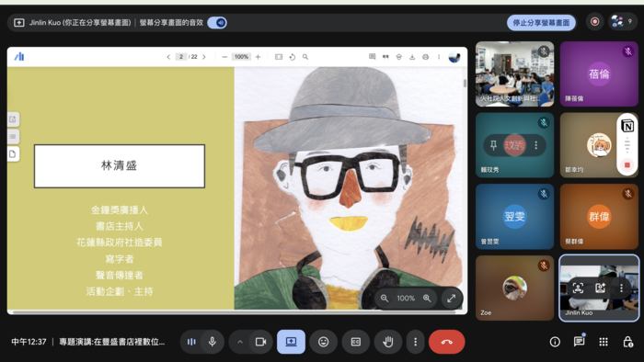The height and width of the screenshot is (362, 644).
Task: Click the PDF vertical scrollbar thumb
Action: click(x=465, y=84)
